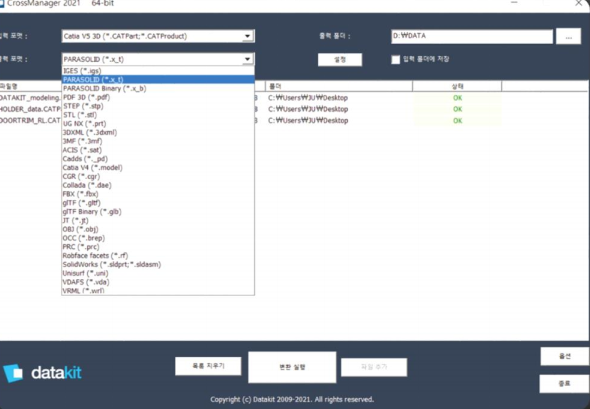Choose VRML (*.wrl) format
This screenshot has height=409, width=590.
tap(158, 290)
